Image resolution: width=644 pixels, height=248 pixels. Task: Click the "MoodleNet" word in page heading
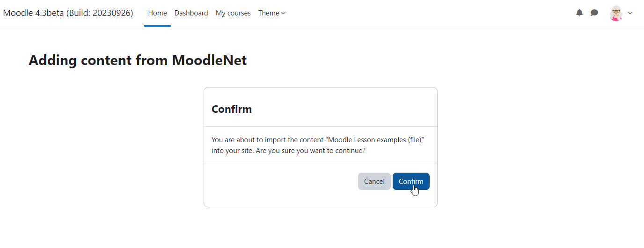coord(209,60)
